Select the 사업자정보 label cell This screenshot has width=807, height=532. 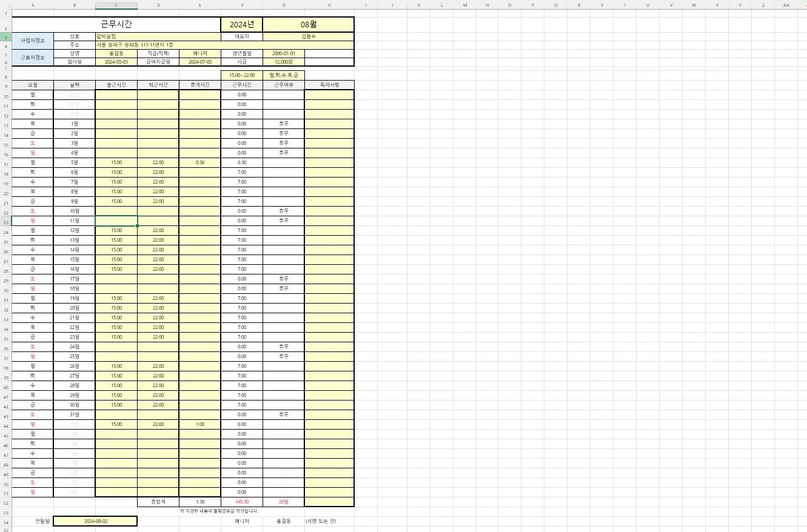[x=33, y=41]
